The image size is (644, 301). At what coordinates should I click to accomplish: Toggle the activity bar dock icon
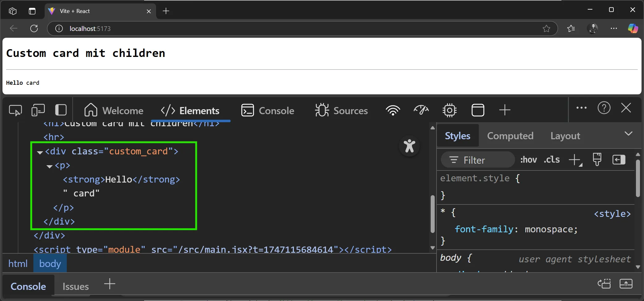61,110
